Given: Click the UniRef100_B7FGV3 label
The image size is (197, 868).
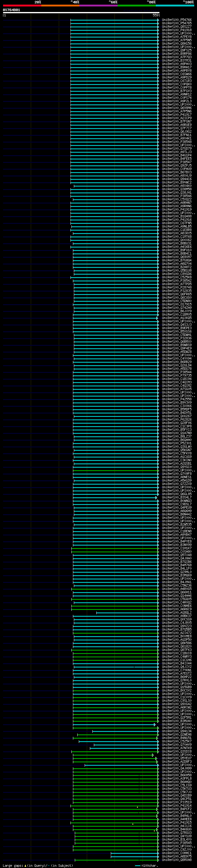Looking at the screenshot, I should pyautogui.click(x=176, y=91).
